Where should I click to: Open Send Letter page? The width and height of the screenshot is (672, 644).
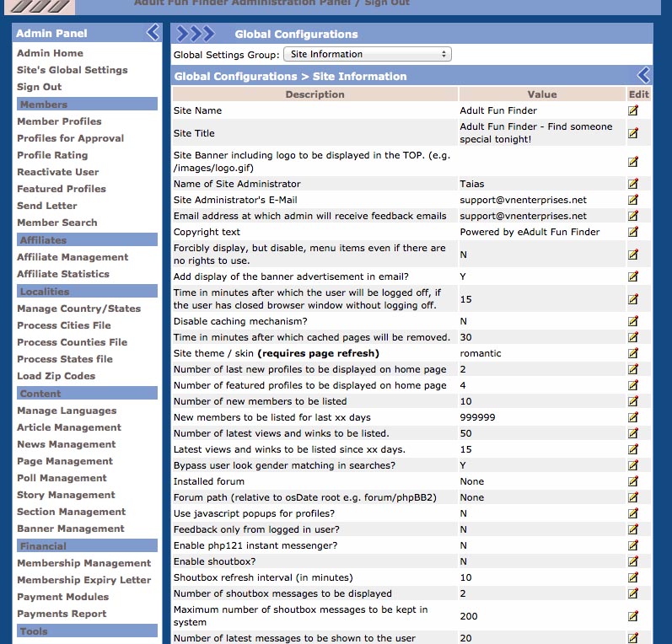pos(47,206)
